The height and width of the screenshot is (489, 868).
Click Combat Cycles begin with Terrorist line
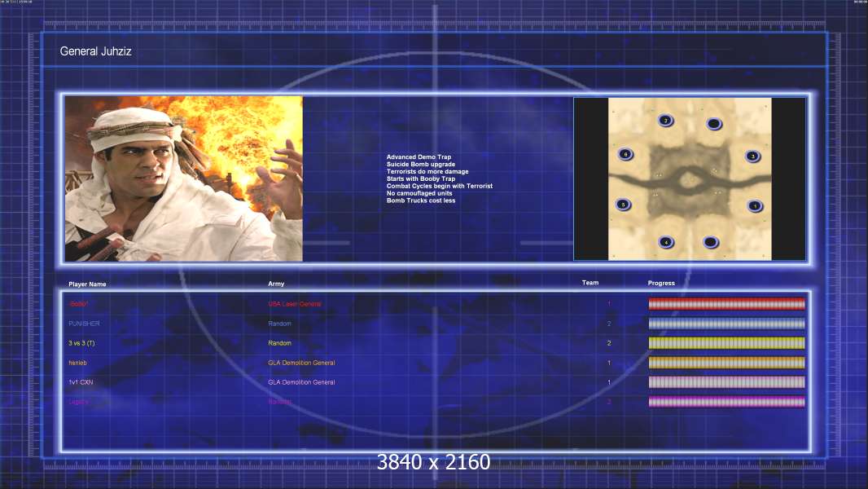click(440, 186)
